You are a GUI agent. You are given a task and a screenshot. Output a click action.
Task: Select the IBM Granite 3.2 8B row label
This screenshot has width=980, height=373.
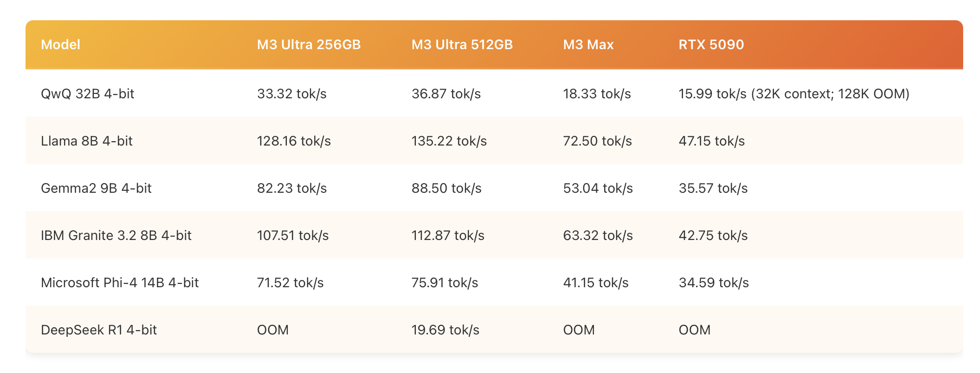(x=116, y=235)
